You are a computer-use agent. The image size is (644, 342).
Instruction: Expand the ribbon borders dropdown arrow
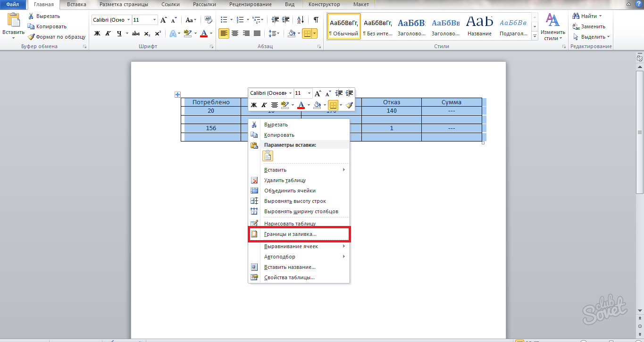click(x=314, y=33)
